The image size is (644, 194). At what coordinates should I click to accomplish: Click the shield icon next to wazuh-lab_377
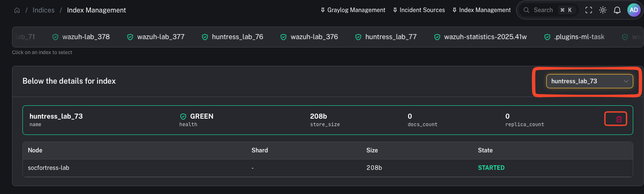coord(130,37)
